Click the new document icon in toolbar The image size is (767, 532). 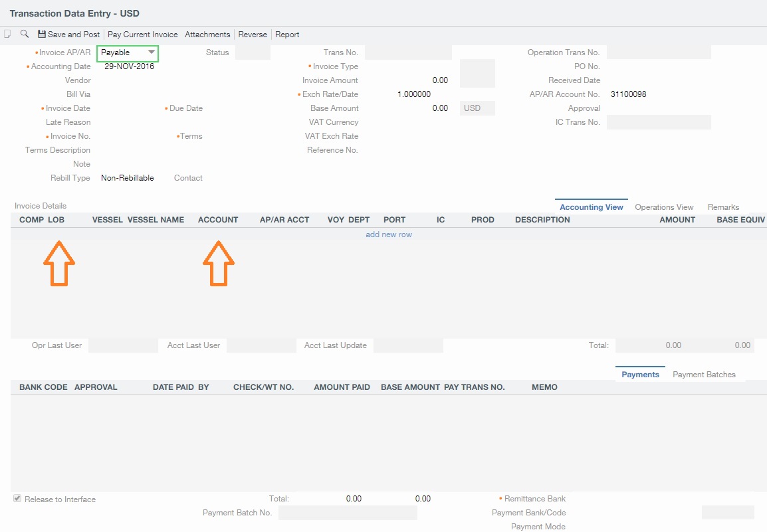click(x=7, y=34)
